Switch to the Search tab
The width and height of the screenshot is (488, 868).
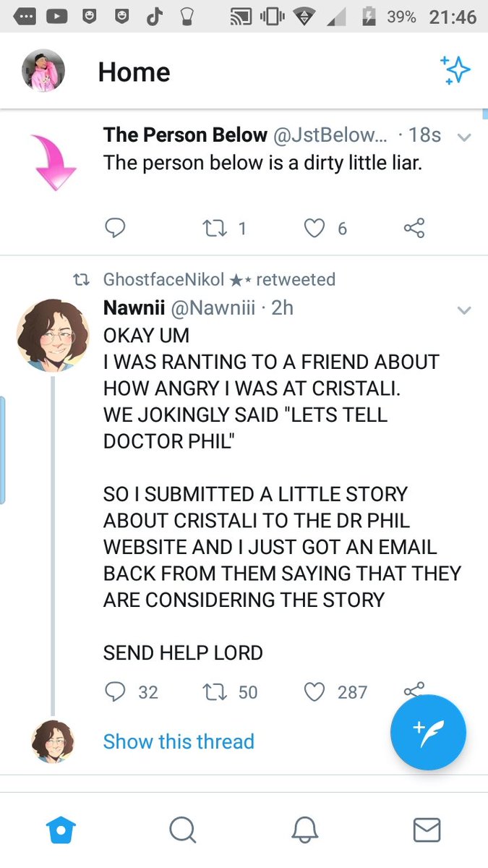click(x=182, y=830)
